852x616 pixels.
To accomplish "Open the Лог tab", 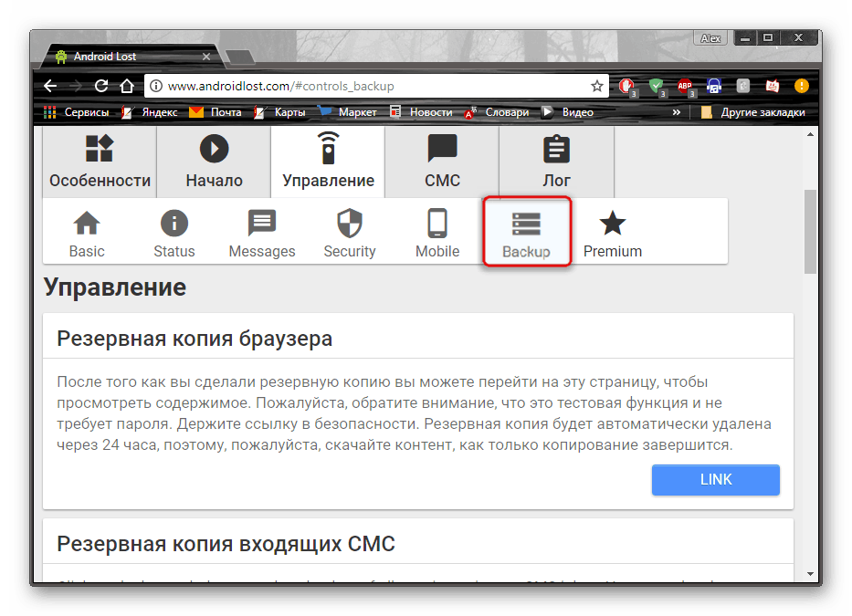I will 556,162.
